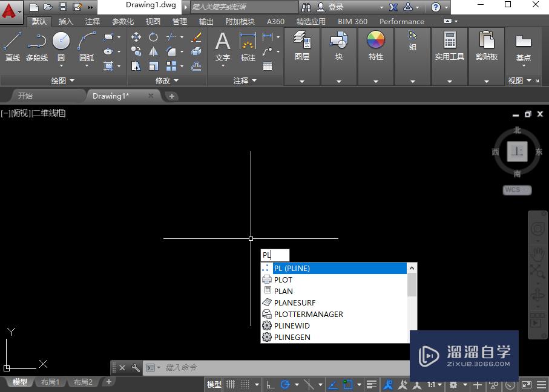Toggle the grid display in status bar

click(x=246, y=385)
